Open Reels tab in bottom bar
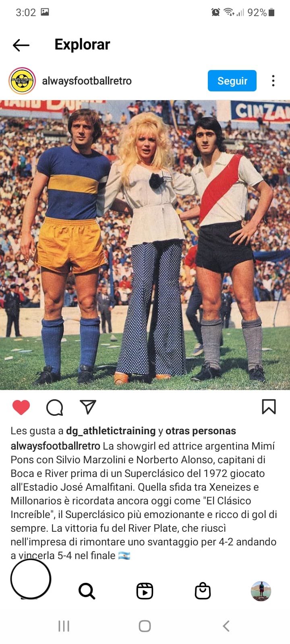The width and height of the screenshot is (290, 644). pyautogui.click(x=145, y=591)
